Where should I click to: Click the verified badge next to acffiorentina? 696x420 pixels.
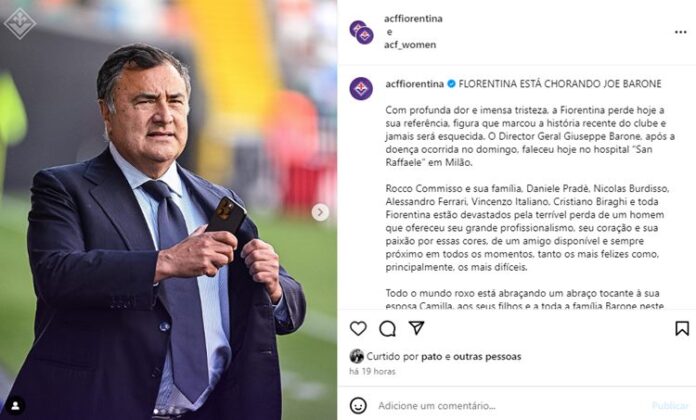[x=452, y=83]
